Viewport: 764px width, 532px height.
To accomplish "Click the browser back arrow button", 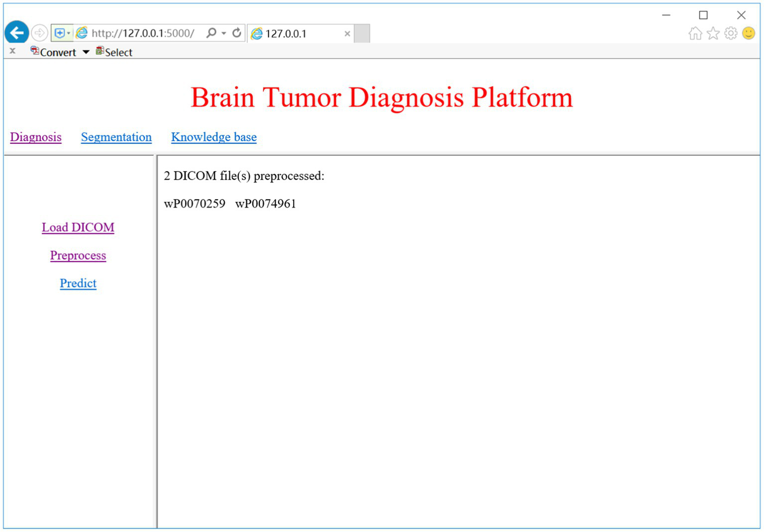I will [x=16, y=33].
